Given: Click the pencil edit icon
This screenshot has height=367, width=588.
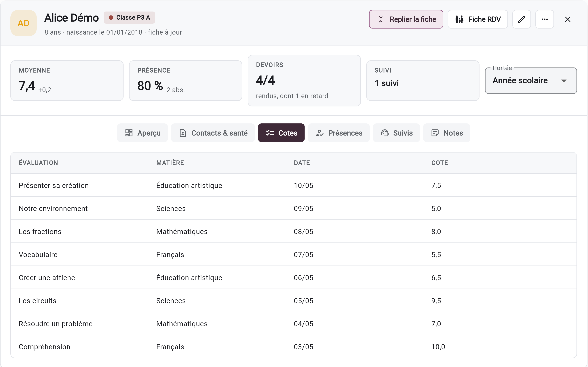Looking at the screenshot, I should click(522, 19).
